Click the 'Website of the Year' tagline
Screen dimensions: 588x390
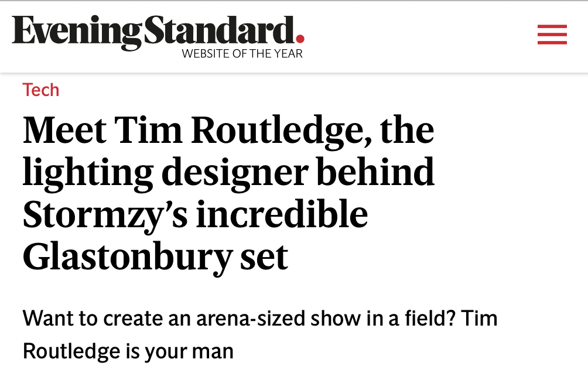click(242, 54)
